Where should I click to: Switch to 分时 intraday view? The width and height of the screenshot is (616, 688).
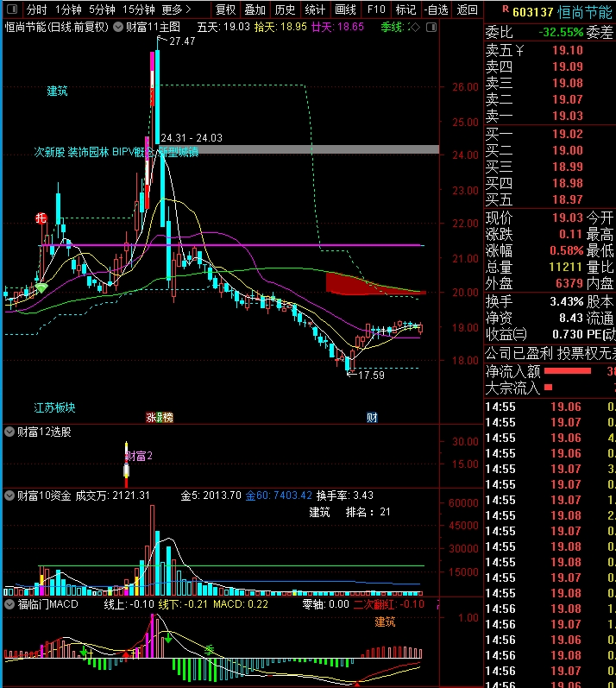point(37,9)
